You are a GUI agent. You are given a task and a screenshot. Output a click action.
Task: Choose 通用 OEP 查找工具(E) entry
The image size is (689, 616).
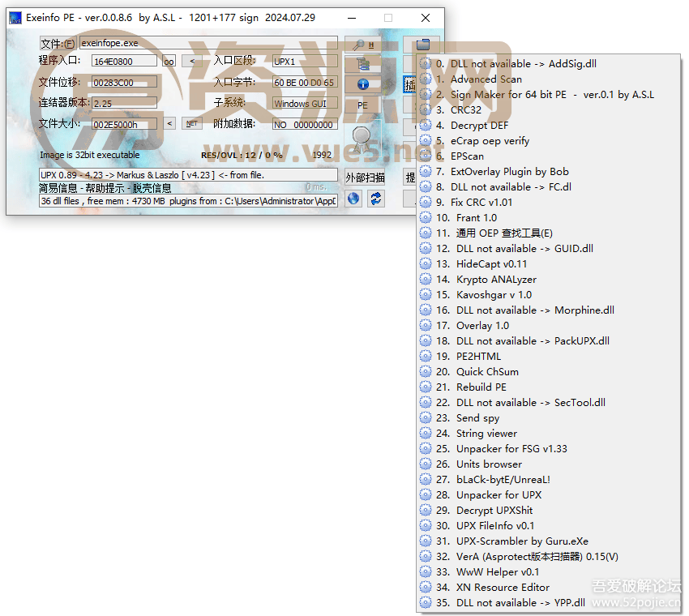548,233
